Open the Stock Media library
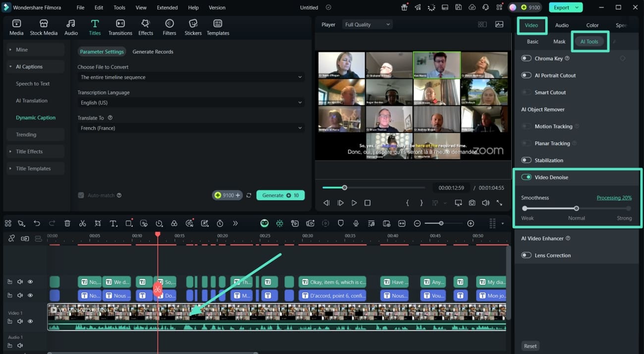The width and height of the screenshot is (644, 354). pos(44,27)
